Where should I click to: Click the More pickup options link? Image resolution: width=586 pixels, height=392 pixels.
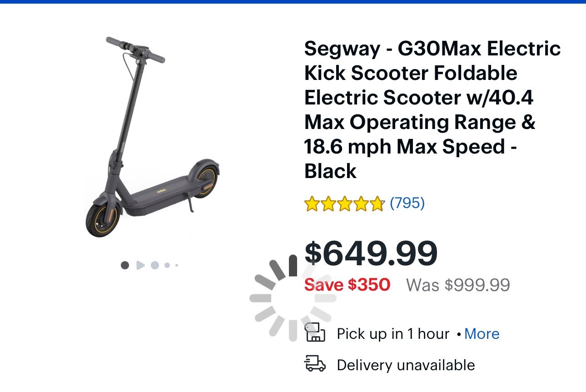[482, 334]
